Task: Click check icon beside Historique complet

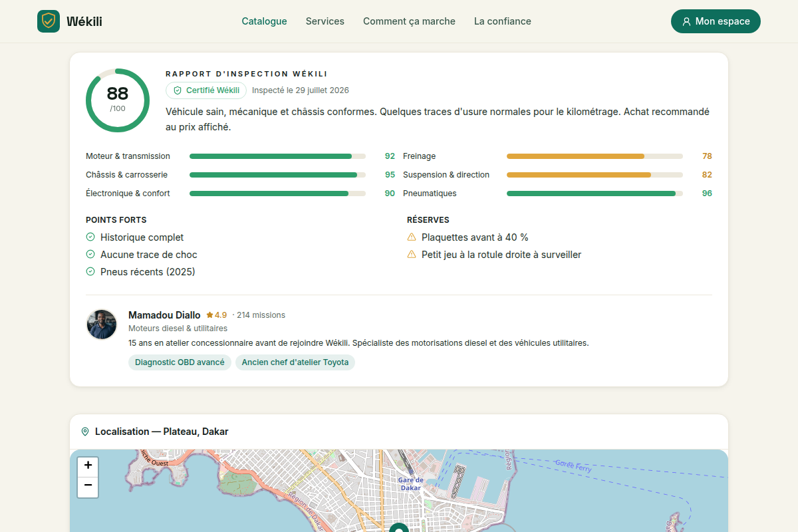Action: tap(90, 237)
